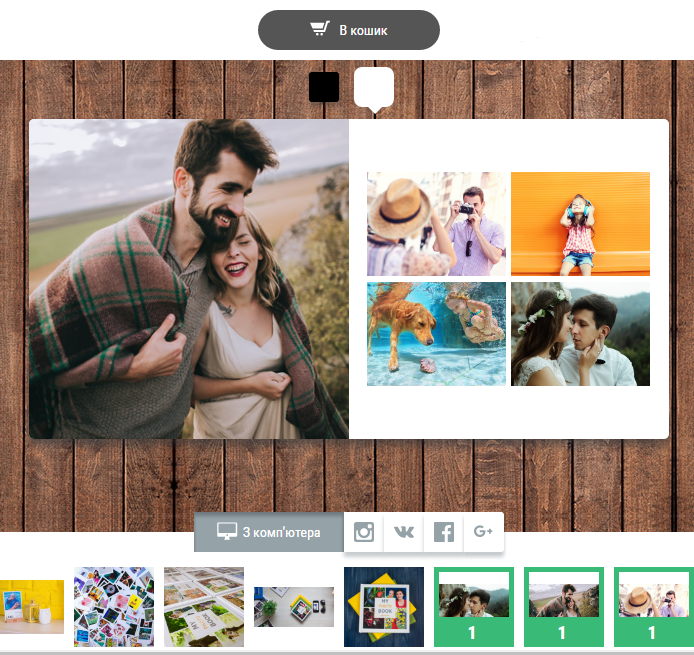Image resolution: width=694 pixels, height=655 pixels.
Task: Open the yellow background product thumbnail
Action: pos(30,607)
